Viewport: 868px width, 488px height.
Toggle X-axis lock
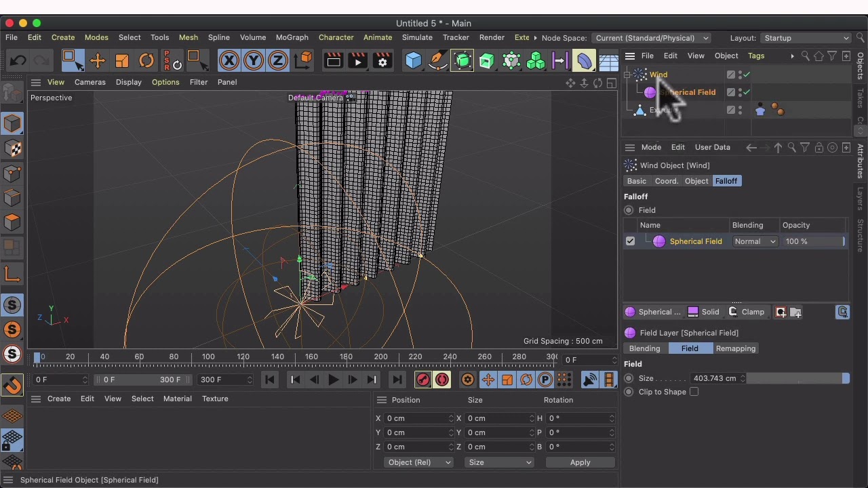pos(229,61)
